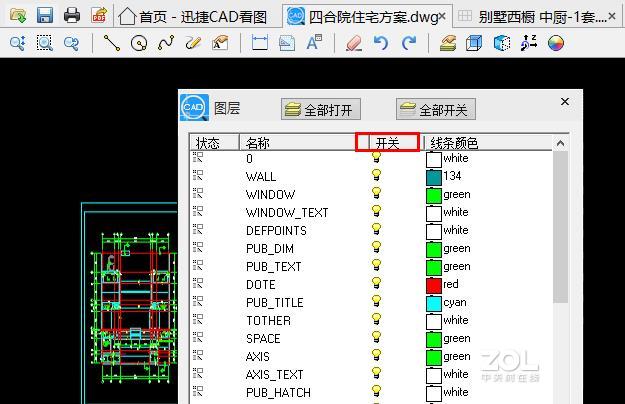625x404 pixels.
Task: Click the 3D wireframe cube icon
Action: [x=501, y=43]
